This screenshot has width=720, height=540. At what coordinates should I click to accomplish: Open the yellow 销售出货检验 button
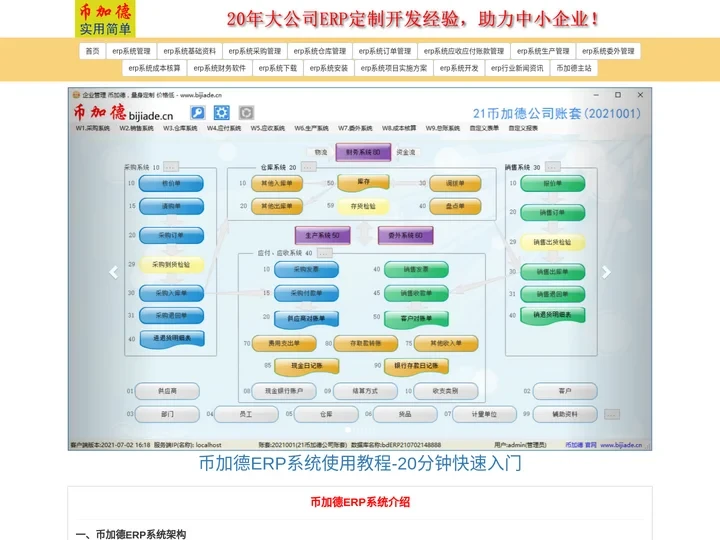[552, 242]
